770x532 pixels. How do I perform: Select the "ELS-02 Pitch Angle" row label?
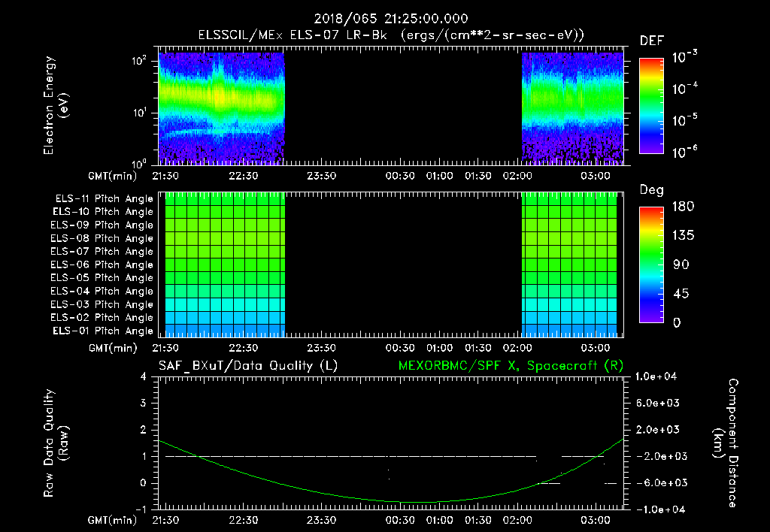pyautogui.click(x=102, y=318)
